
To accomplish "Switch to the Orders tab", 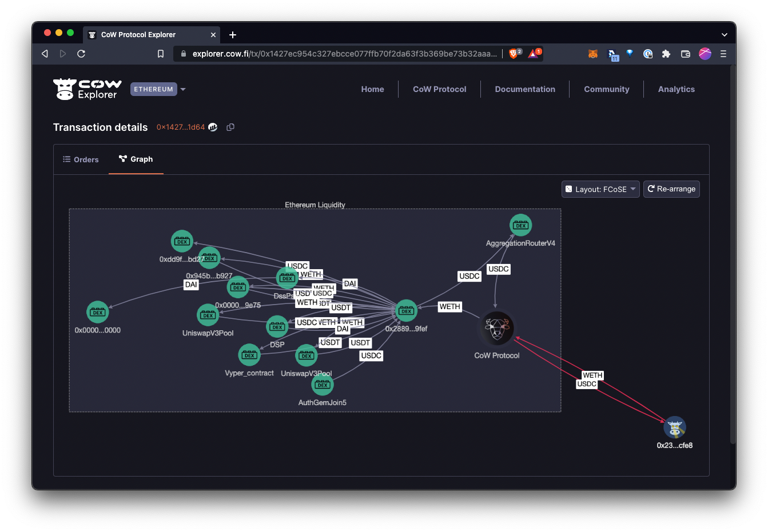I will pyautogui.click(x=81, y=159).
